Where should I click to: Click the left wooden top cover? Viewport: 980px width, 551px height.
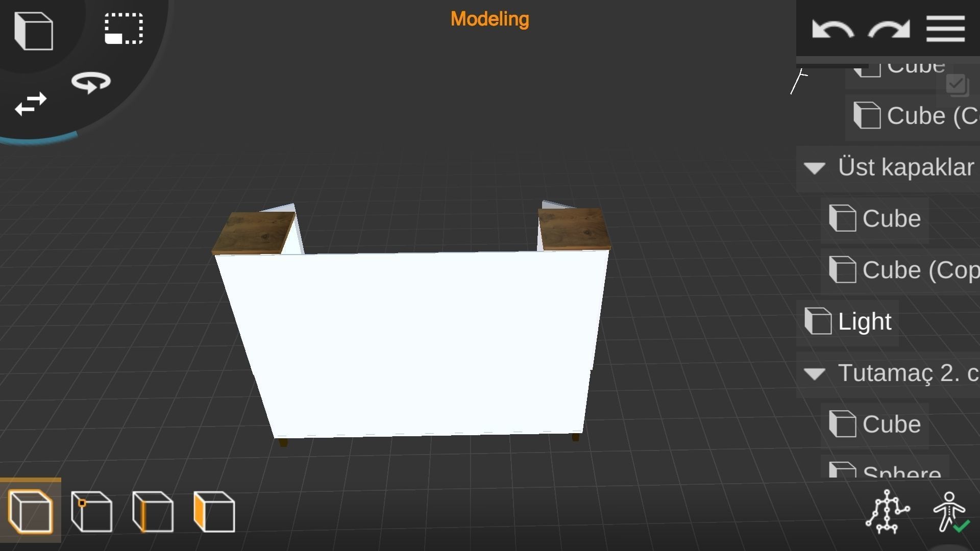point(254,233)
